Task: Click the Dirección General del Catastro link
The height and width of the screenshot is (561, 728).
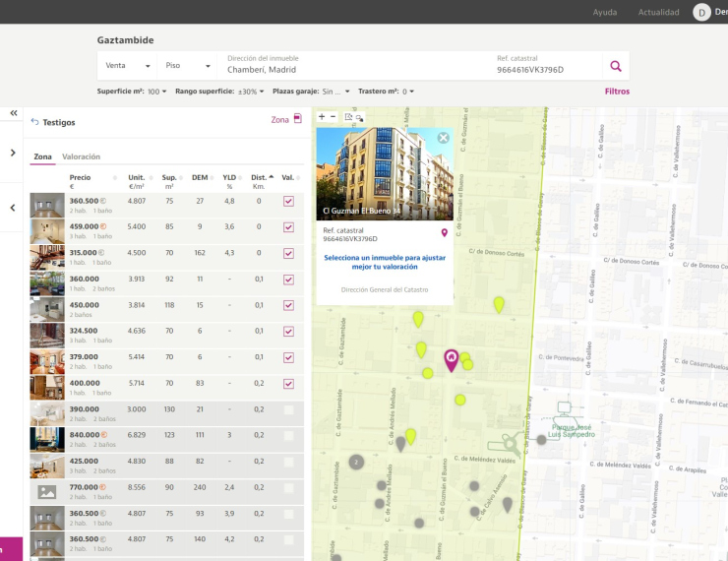Action: (384, 289)
